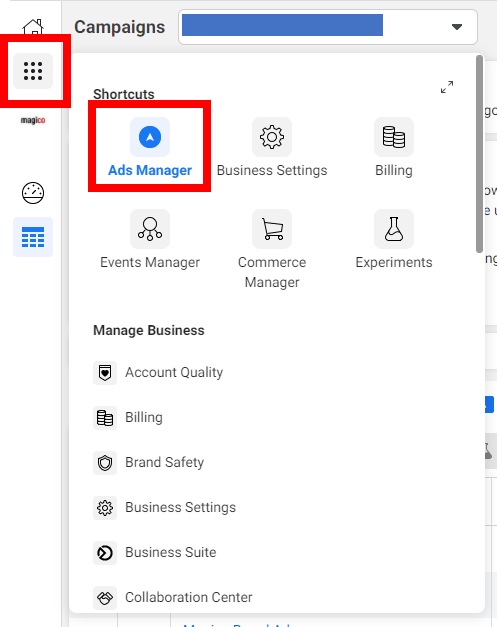Choose Business Settings in Manage Business list
This screenshot has height=627, width=497.
coord(164,507)
